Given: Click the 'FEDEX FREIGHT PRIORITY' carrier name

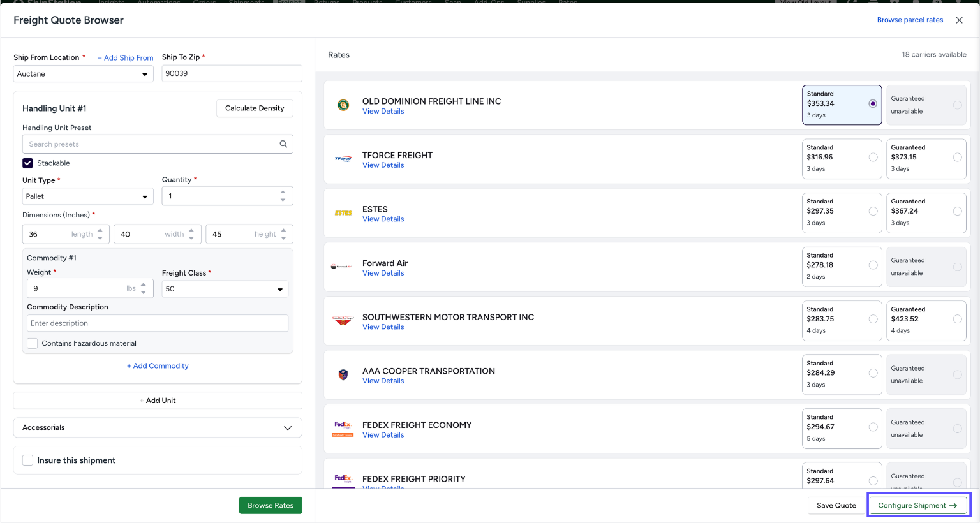Looking at the screenshot, I should click(414, 479).
